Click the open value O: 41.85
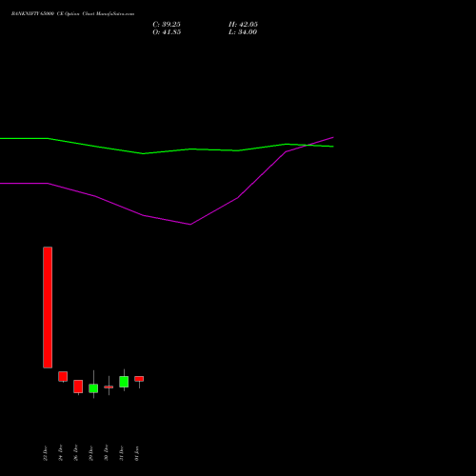 167,32
